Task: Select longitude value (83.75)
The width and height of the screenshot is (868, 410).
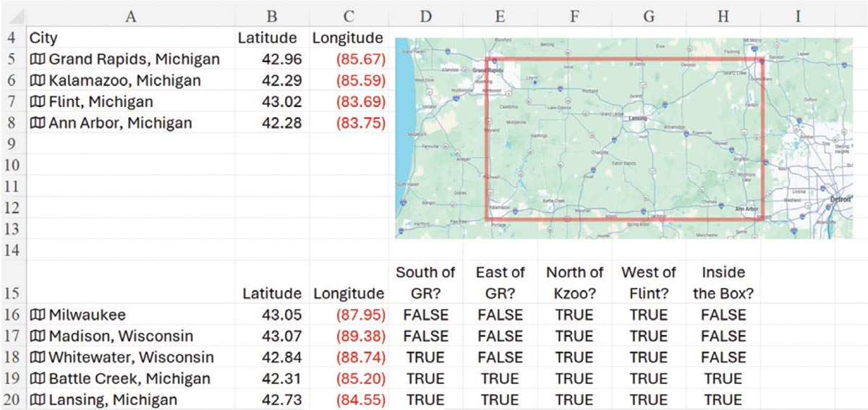Action: (348, 123)
